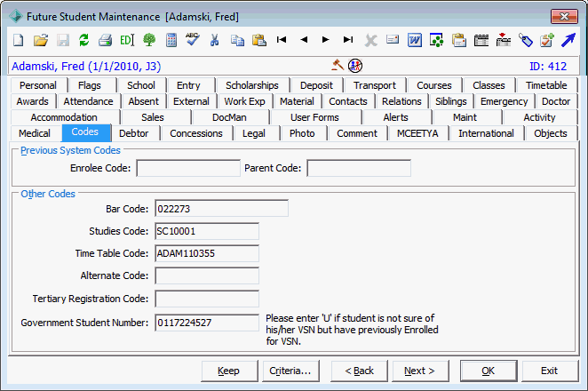Open the MCEETYA tab

coord(417,133)
